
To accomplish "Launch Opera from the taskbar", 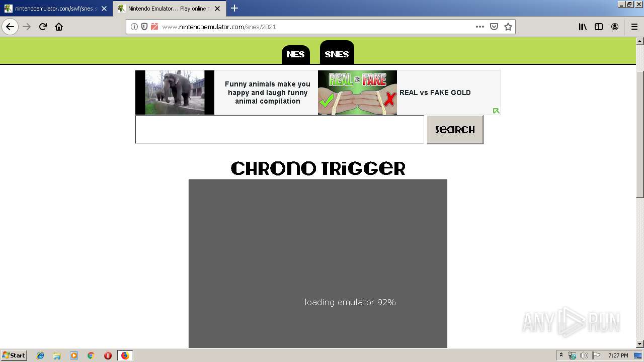I will 108,355.
